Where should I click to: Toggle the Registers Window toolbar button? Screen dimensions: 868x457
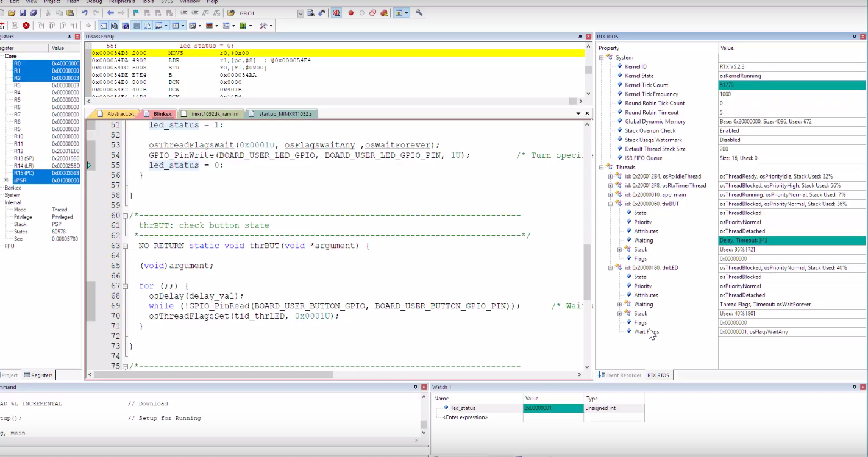coord(137,26)
